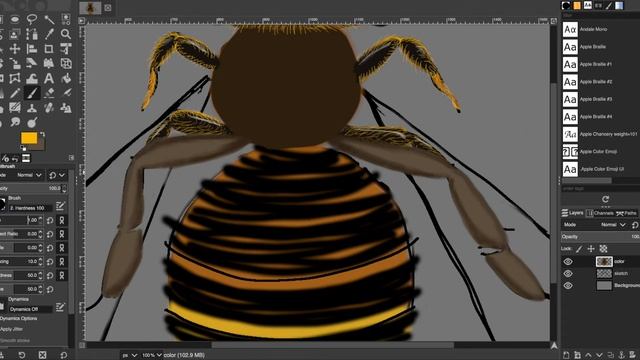
Task: Select the Heal bandage tool
Action: click(x=49, y=108)
